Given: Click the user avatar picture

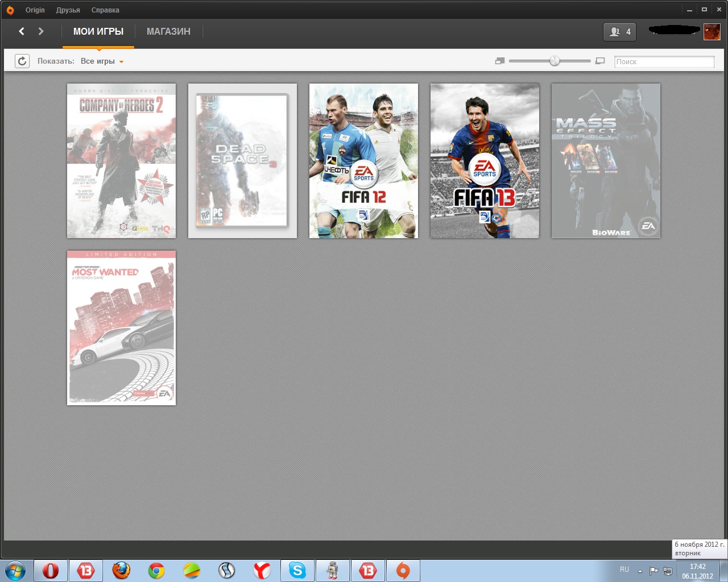Looking at the screenshot, I should click(x=712, y=32).
